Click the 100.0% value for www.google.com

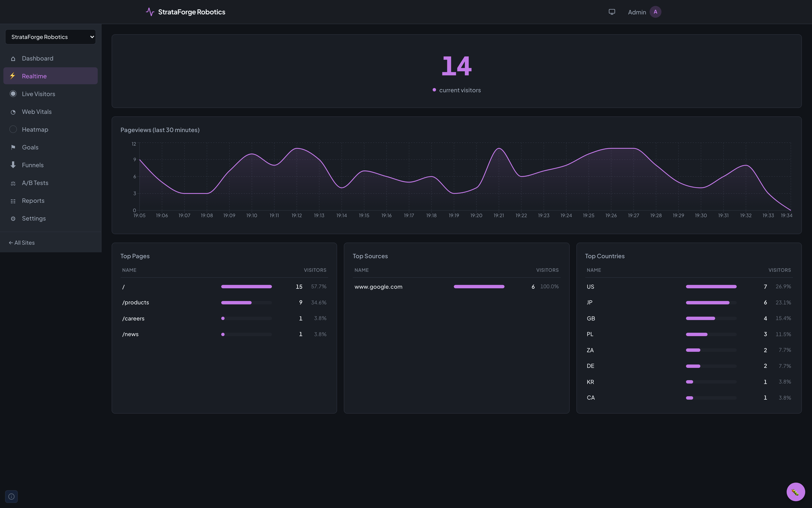point(549,287)
